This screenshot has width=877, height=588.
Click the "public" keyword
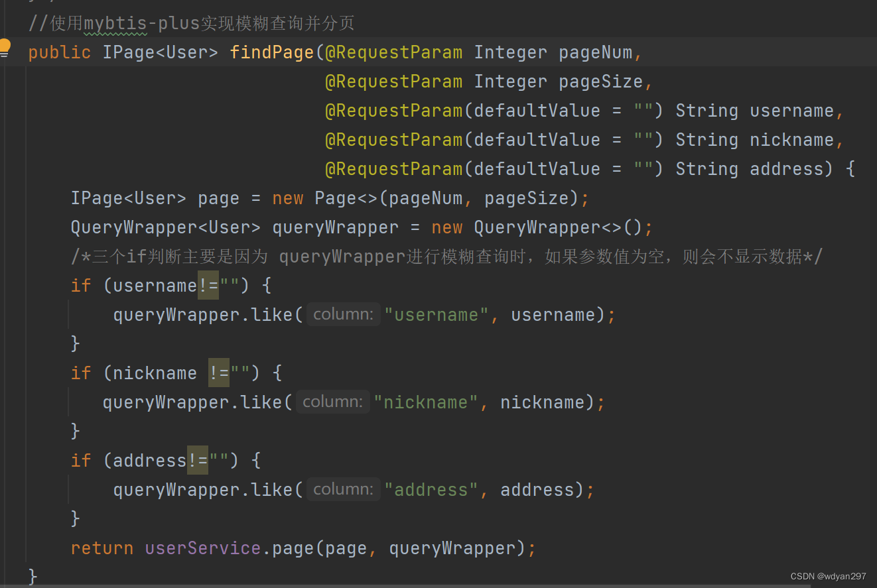(60, 52)
